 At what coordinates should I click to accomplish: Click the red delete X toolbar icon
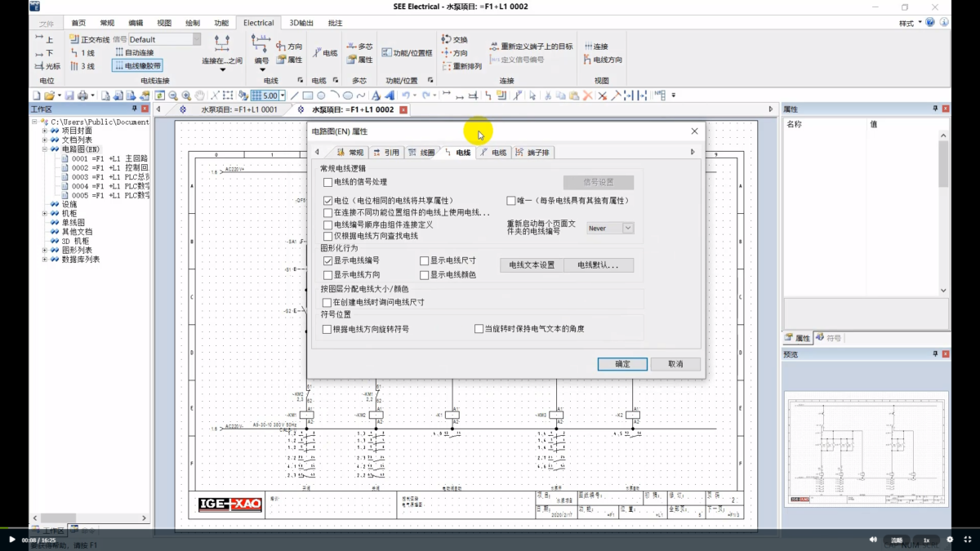[588, 96]
